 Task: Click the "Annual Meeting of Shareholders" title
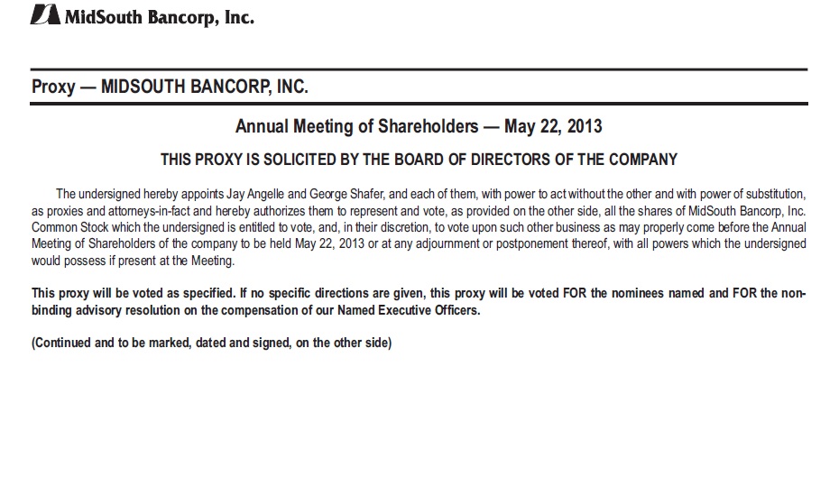tap(350, 126)
